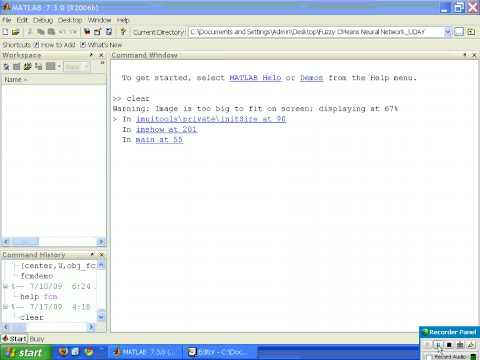
Task: Pause recording in the Recorder Panel
Action: click(439, 345)
